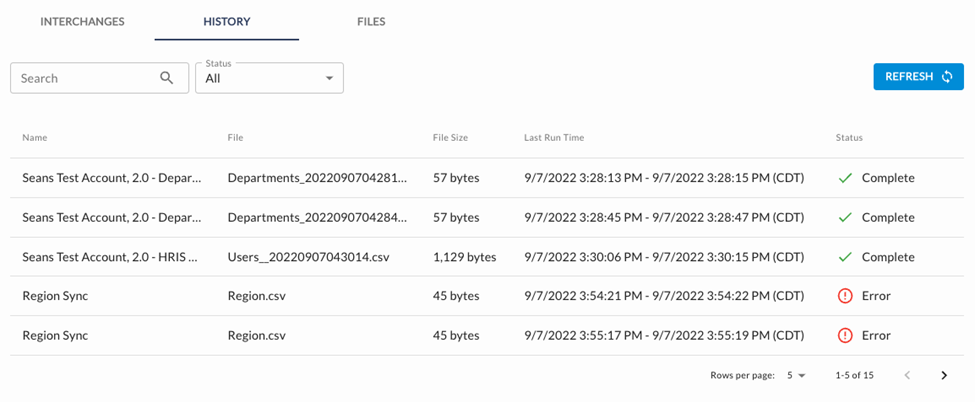Screen dimensions: 975x402
Task: Click the checkmark icon in second Departments row
Action: 845,217
